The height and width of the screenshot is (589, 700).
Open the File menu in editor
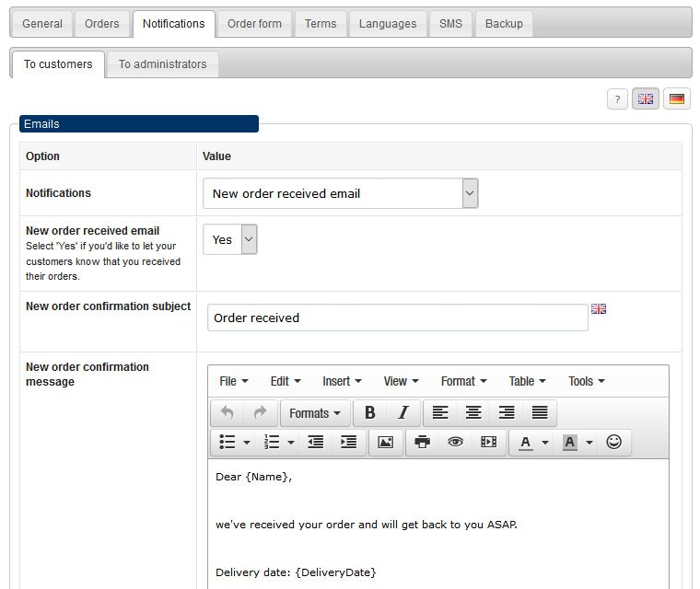pyautogui.click(x=233, y=382)
